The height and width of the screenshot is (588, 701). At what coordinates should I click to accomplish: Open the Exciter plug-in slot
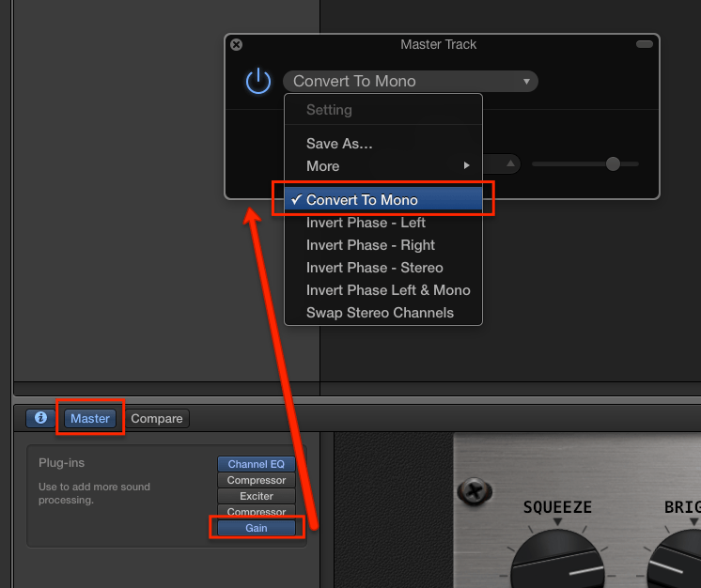[257, 496]
